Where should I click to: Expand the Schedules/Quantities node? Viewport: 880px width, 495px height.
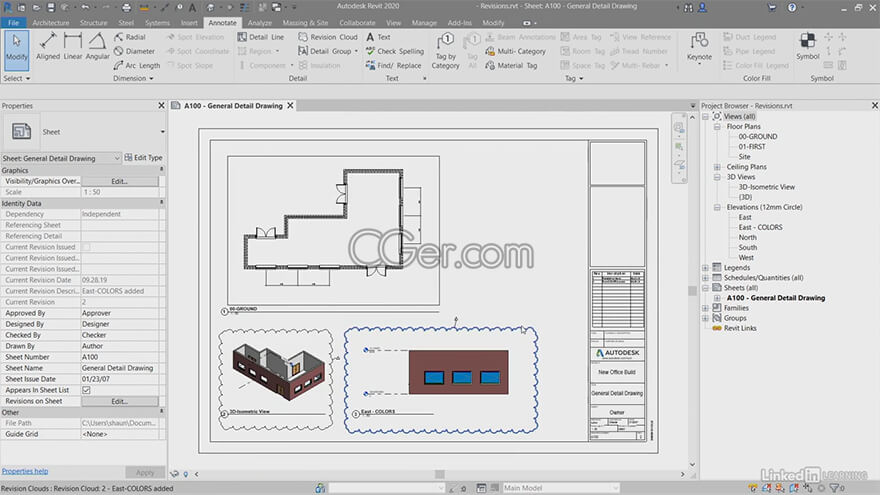705,278
